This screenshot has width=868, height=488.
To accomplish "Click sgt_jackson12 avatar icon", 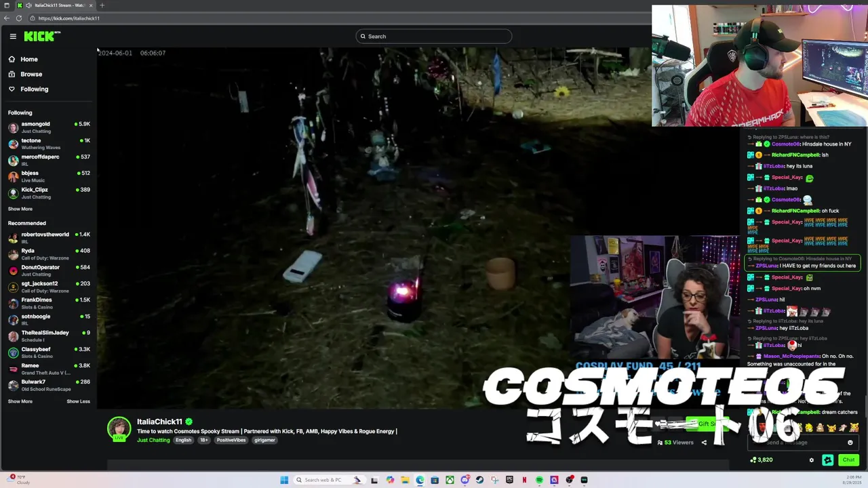I will coord(14,287).
